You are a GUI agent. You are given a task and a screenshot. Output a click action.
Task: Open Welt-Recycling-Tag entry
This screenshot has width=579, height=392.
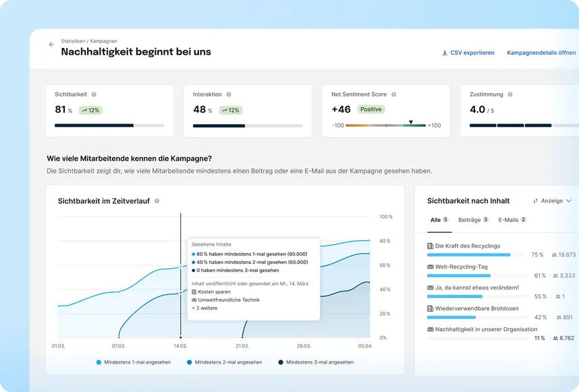(x=461, y=267)
